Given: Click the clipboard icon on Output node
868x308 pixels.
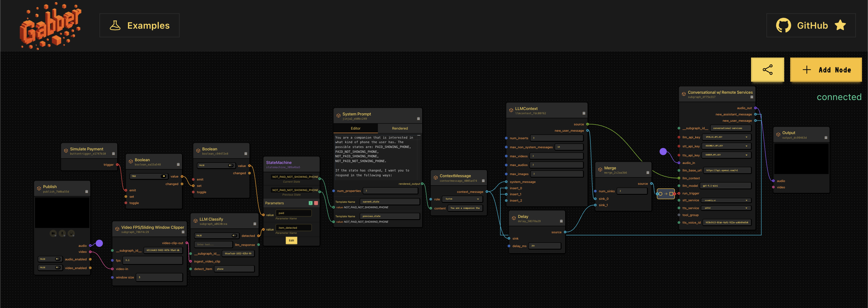Looking at the screenshot, I should click(x=826, y=137).
